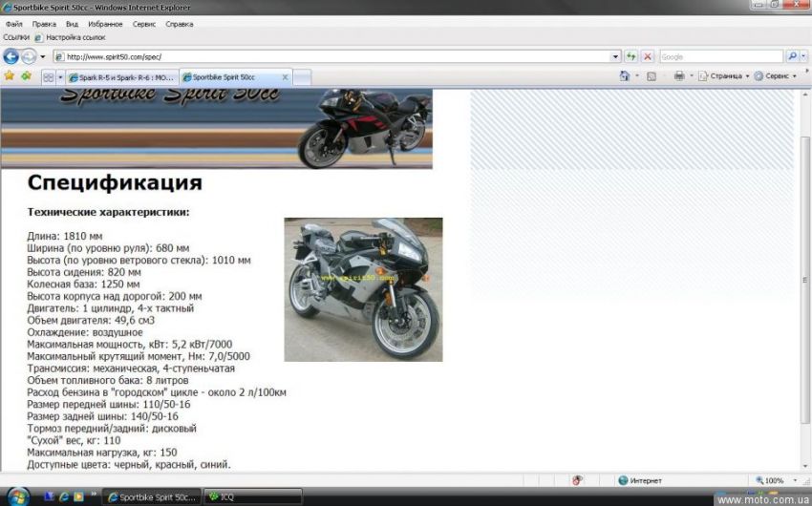This screenshot has width=812, height=506.
Task: Click the Спецификация heading
Action: (x=115, y=182)
